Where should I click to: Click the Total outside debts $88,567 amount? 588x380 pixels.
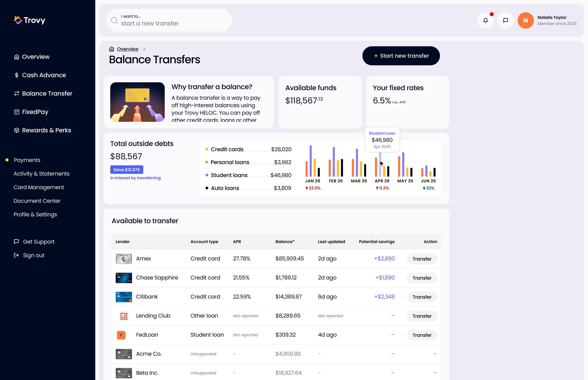click(x=126, y=156)
